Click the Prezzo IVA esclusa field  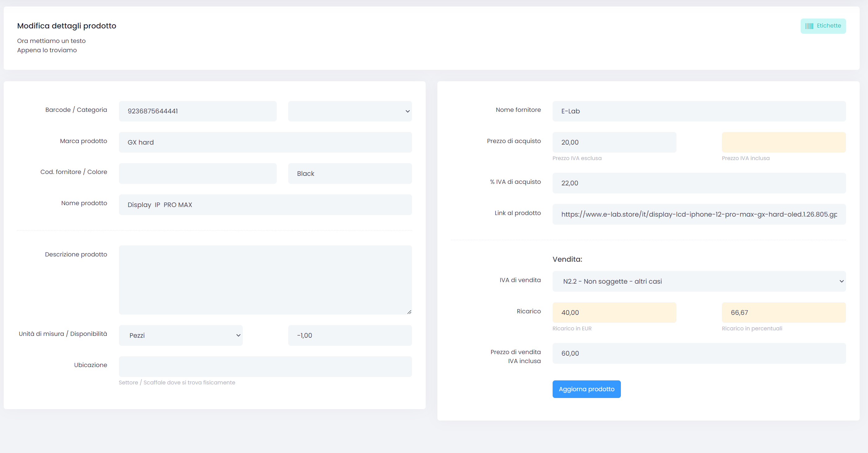[x=614, y=142]
